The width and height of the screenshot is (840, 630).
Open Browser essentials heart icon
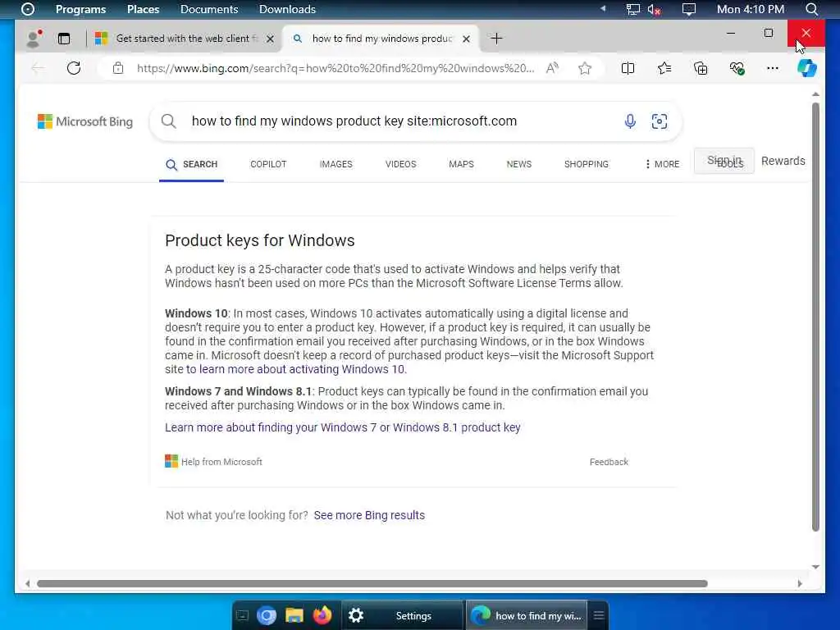coord(737,68)
